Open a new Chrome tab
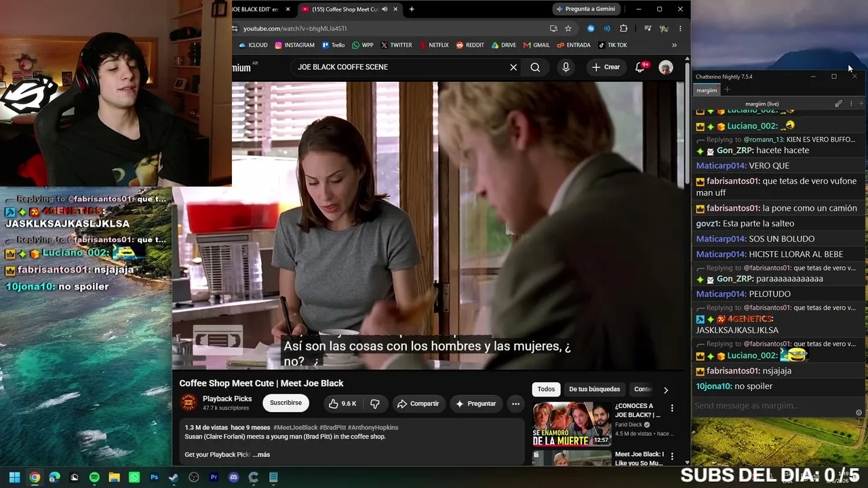The height and width of the screenshot is (488, 868). pos(412,9)
